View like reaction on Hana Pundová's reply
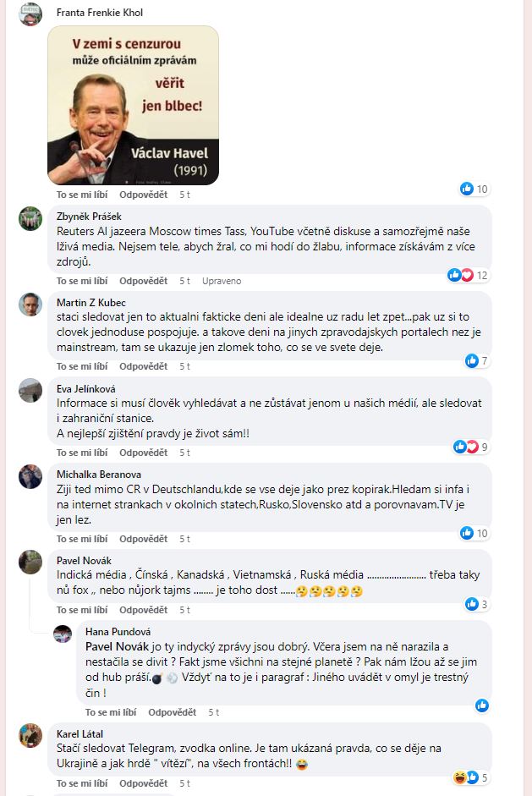The height and width of the screenshot is (796, 532). point(482,705)
